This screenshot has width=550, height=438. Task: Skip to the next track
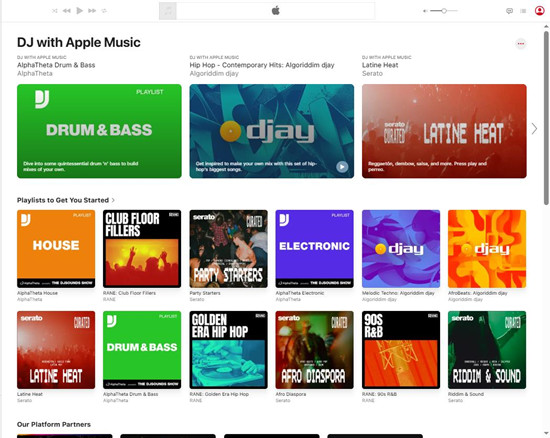(x=92, y=11)
